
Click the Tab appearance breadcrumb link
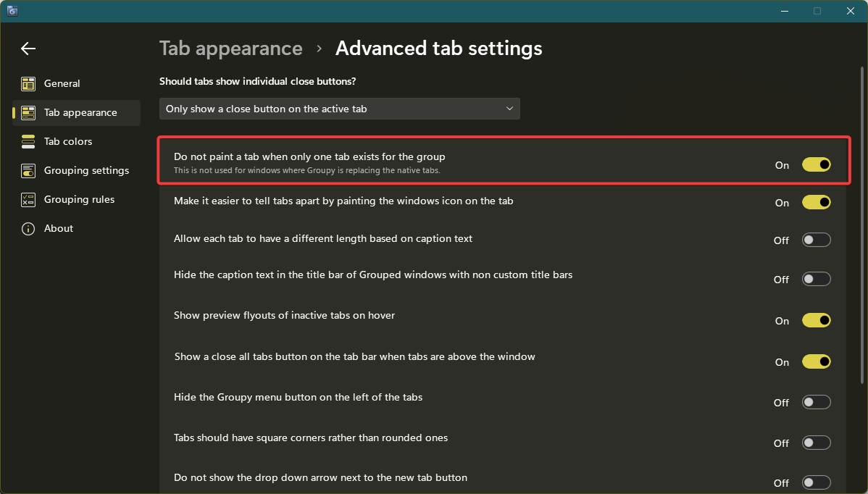(x=230, y=49)
